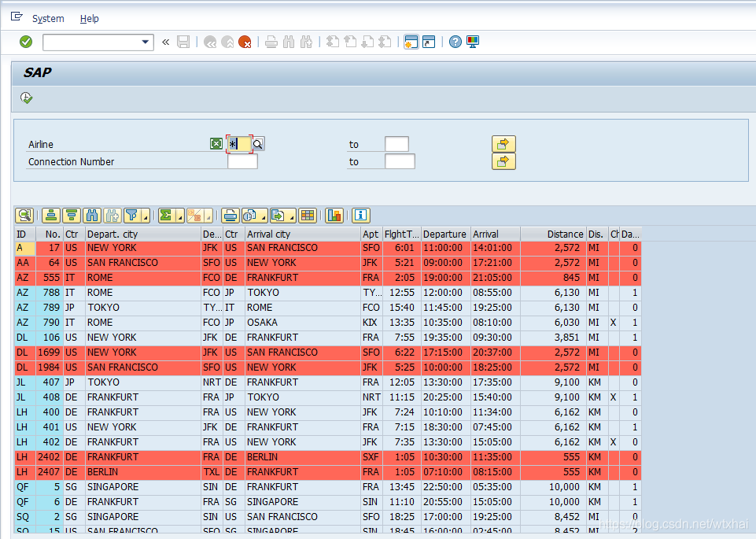Export the list to a local file
Viewport: 756px width, 539px height.
pos(278,215)
